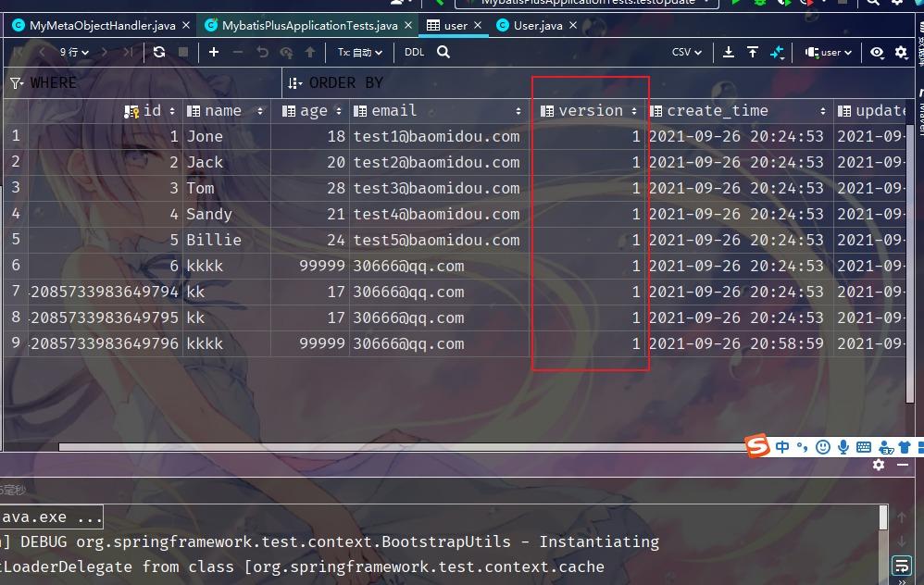The height and width of the screenshot is (585, 924).
Task: Go to next page arrow in pager
Action: 105,53
